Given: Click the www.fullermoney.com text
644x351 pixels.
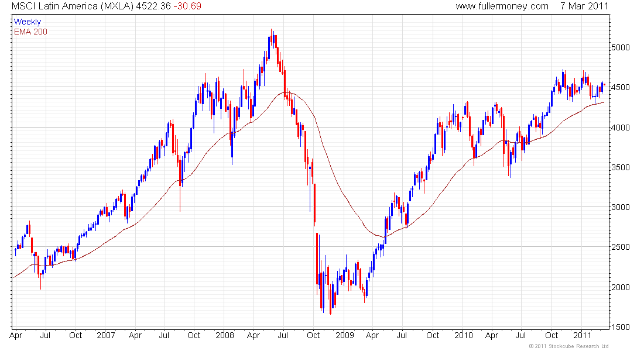Looking at the screenshot, I should (x=502, y=6).
